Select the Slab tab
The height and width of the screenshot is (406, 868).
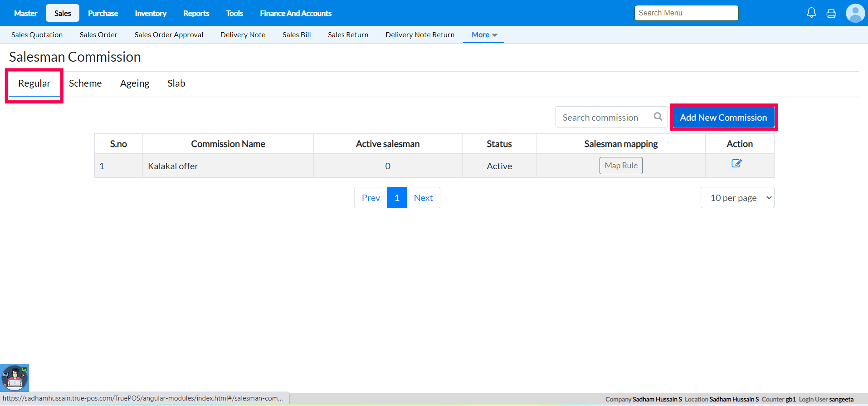[176, 83]
